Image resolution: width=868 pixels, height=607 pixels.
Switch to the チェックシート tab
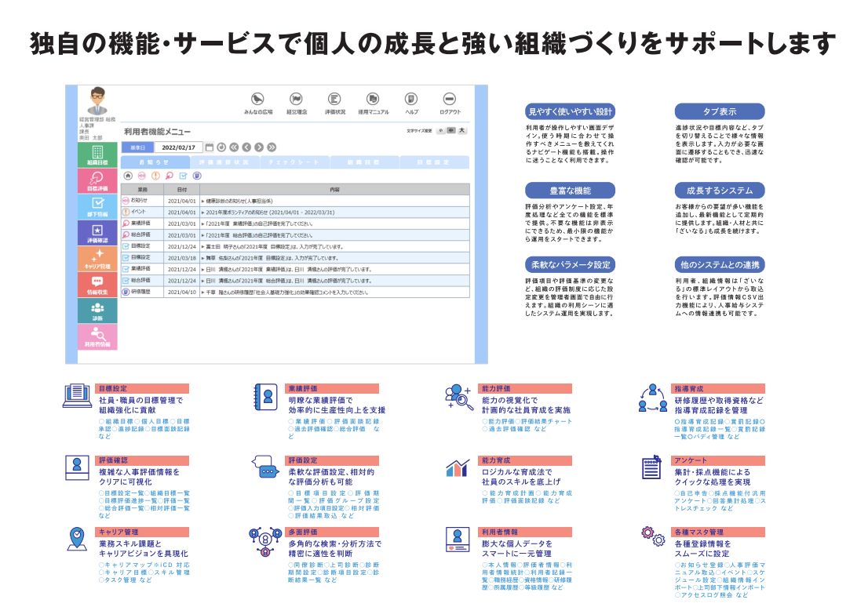[x=294, y=162]
